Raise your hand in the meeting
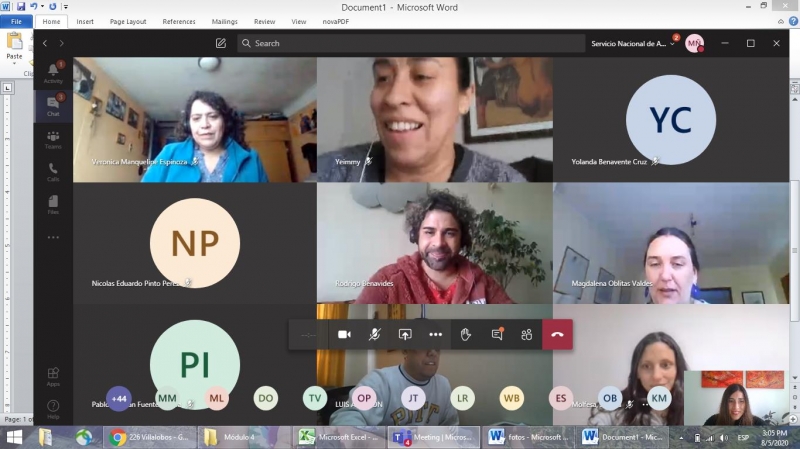Viewport: 800px width, 449px height. tap(466, 335)
